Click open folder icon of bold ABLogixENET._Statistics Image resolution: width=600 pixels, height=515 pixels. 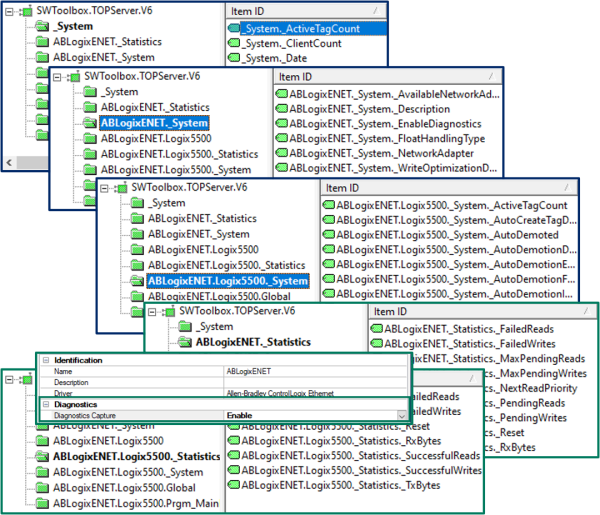tap(185, 342)
